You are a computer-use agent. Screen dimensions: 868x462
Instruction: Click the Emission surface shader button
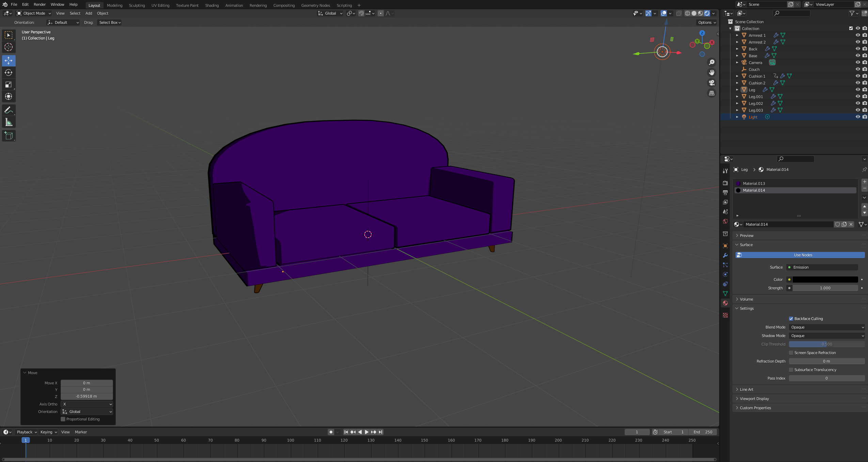click(822, 267)
